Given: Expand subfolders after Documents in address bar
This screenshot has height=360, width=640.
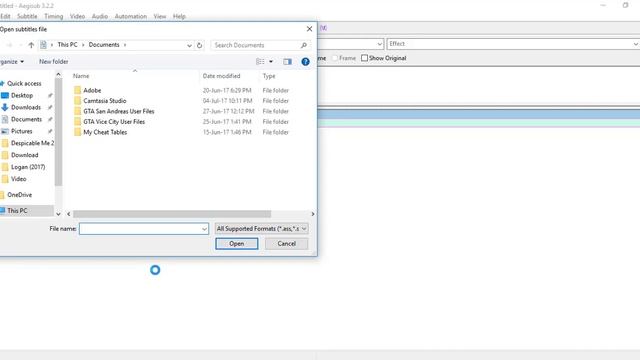Looking at the screenshot, I should (x=125, y=45).
